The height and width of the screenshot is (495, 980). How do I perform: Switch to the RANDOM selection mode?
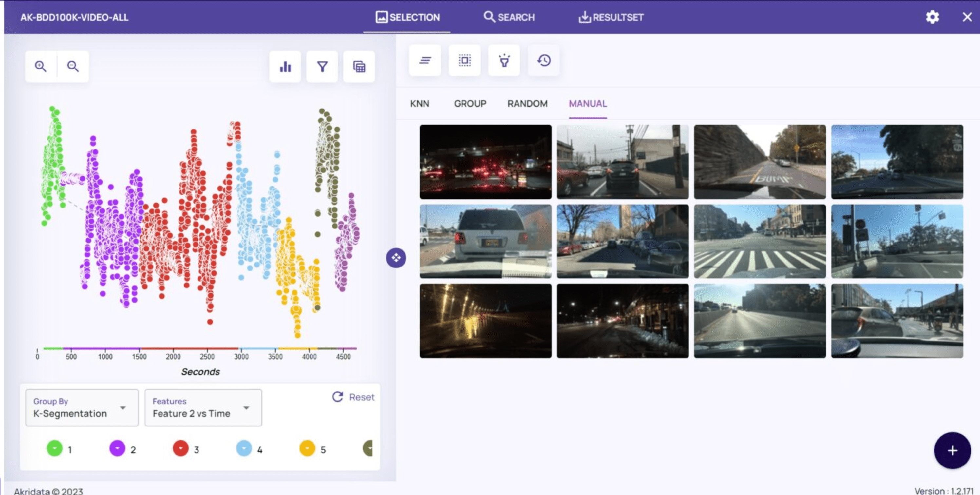527,104
